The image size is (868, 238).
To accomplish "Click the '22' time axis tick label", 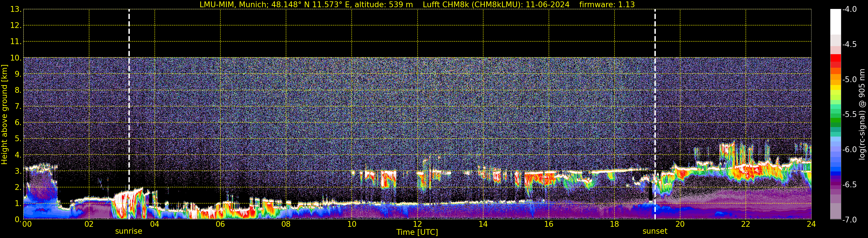I will pyautogui.click(x=746, y=224).
